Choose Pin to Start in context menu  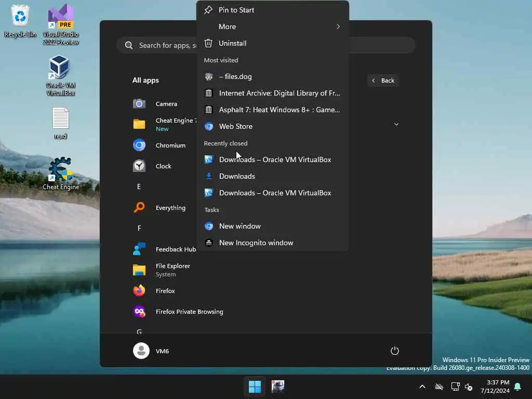pos(272,10)
